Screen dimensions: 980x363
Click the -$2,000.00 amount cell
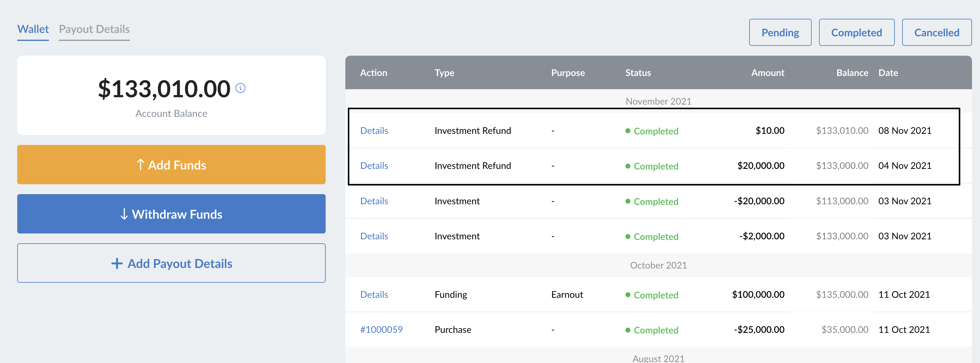762,236
